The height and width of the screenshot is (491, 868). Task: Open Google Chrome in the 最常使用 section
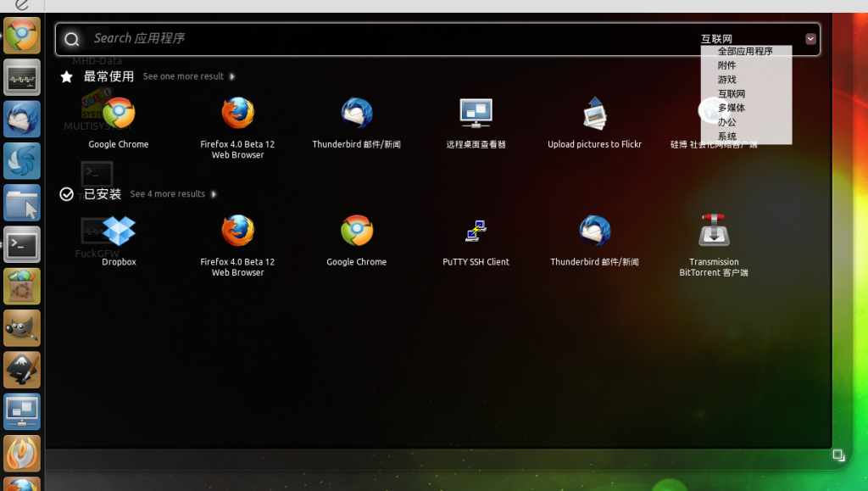point(119,123)
